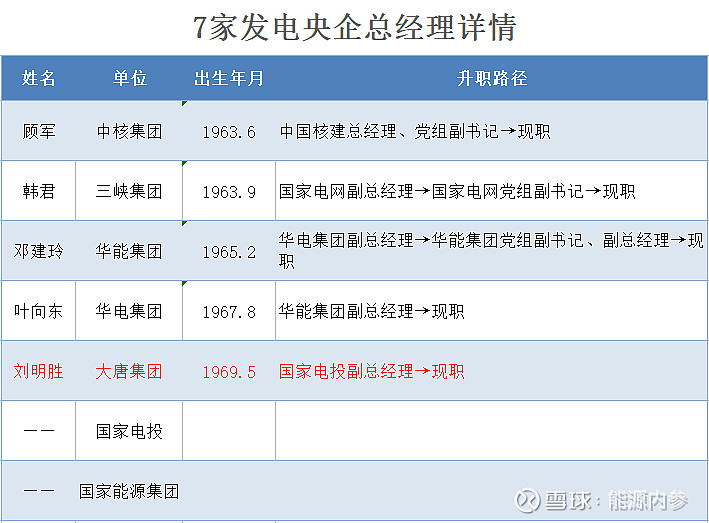Click the empty promotion path cell in 国家电投 row

(x=491, y=431)
